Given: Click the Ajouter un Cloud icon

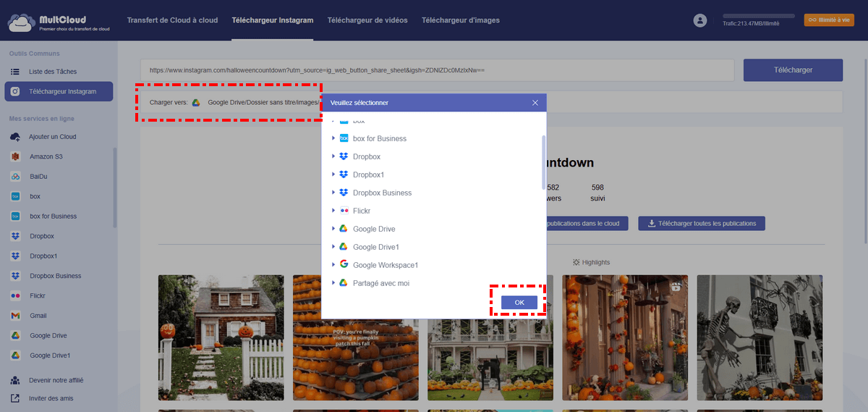Looking at the screenshot, I should pos(15,137).
